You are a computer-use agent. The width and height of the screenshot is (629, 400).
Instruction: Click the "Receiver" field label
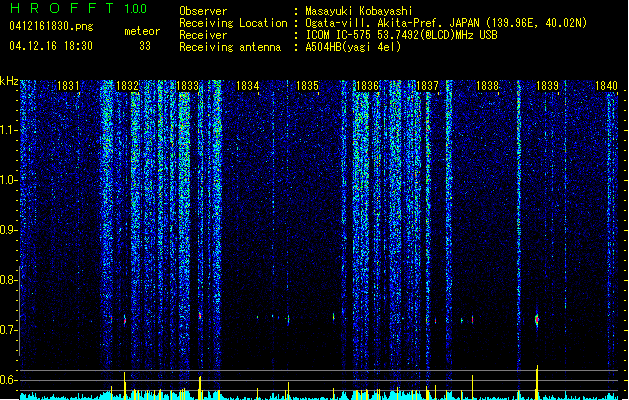pos(203,35)
